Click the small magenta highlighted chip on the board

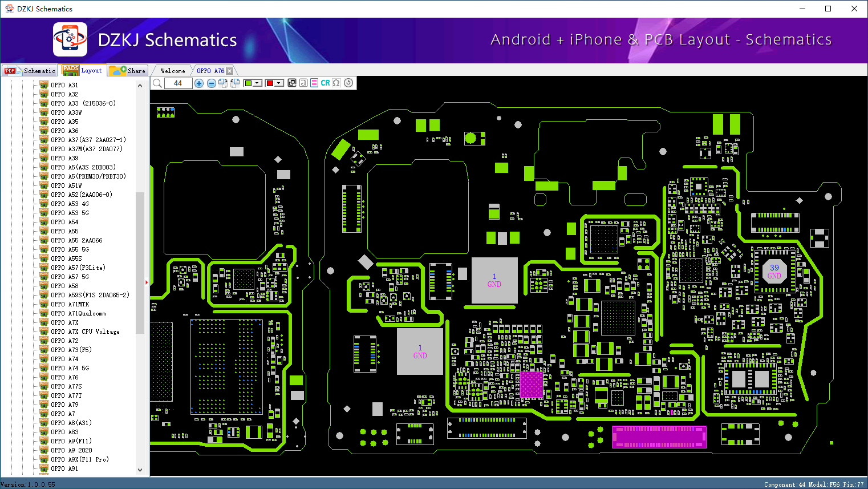click(x=532, y=385)
